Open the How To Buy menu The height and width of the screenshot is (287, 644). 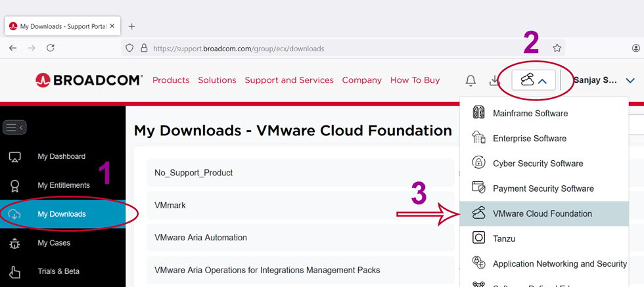click(x=415, y=80)
